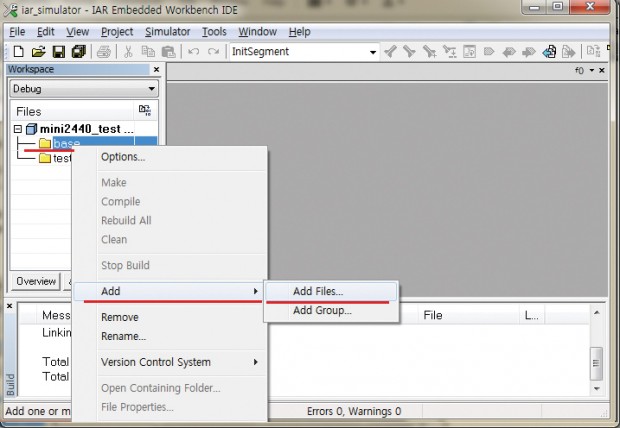Click the build log scrollbar thumb
Viewport: 620px width, 428px height.
[x=596, y=363]
